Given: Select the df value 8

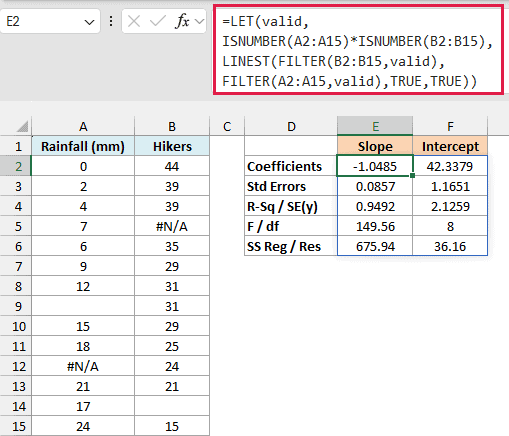Looking at the screenshot, I should tap(450, 226).
